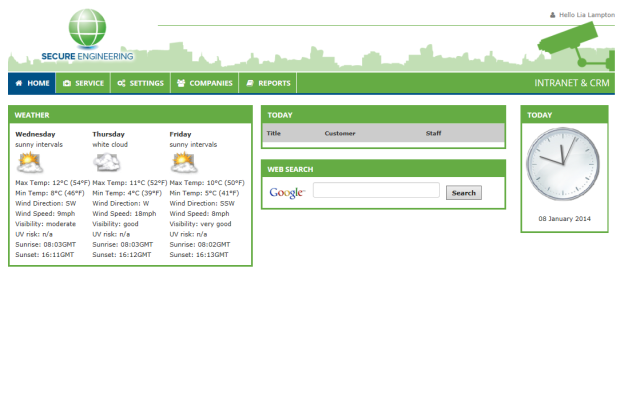Click 'Min Temp: 8°C (46°F)' text
Screen dimensions: 620x397
click(x=50, y=193)
